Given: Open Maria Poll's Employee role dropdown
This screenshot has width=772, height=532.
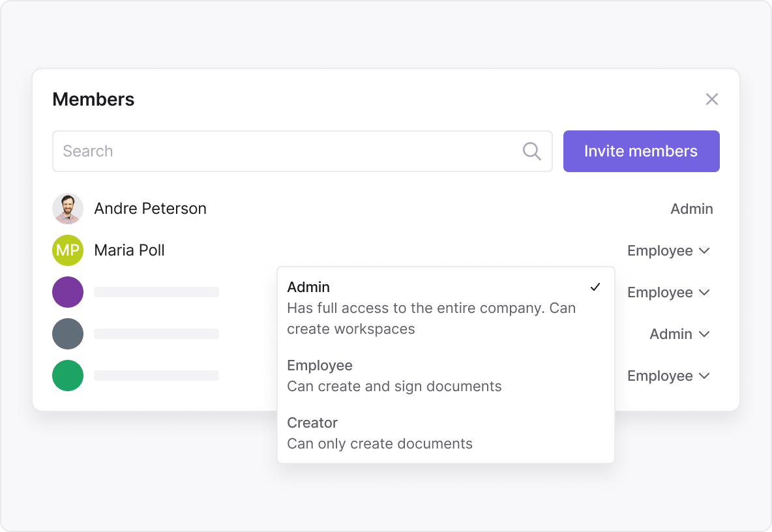Looking at the screenshot, I should [x=668, y=250].
